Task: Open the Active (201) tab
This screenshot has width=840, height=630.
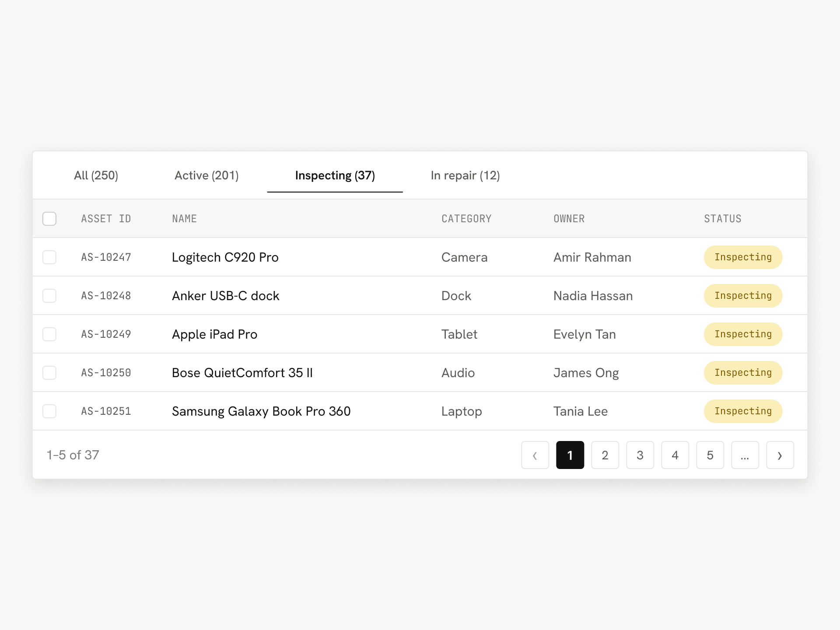Action: point(206,175)
